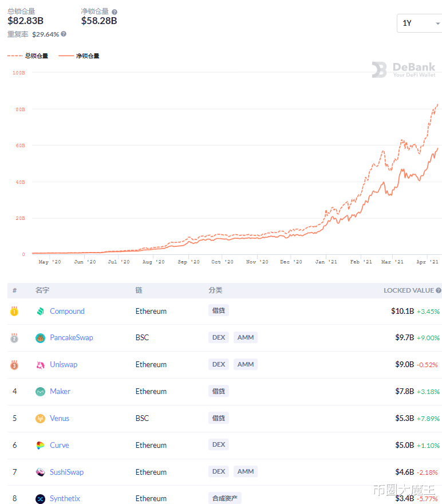442x504 pixels.
Task: Click the Synthetix logo icon
Action: tap(40, 499)
